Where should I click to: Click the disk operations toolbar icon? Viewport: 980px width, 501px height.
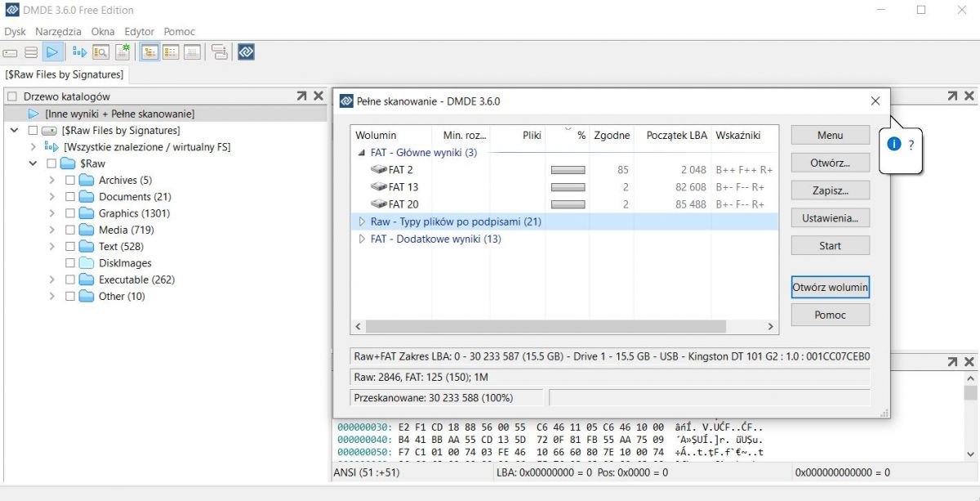click(219, 52)
